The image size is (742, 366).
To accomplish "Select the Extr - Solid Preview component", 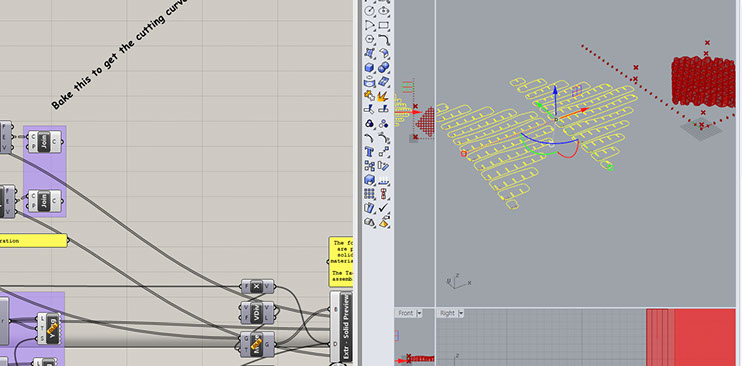I will (341, 327).
